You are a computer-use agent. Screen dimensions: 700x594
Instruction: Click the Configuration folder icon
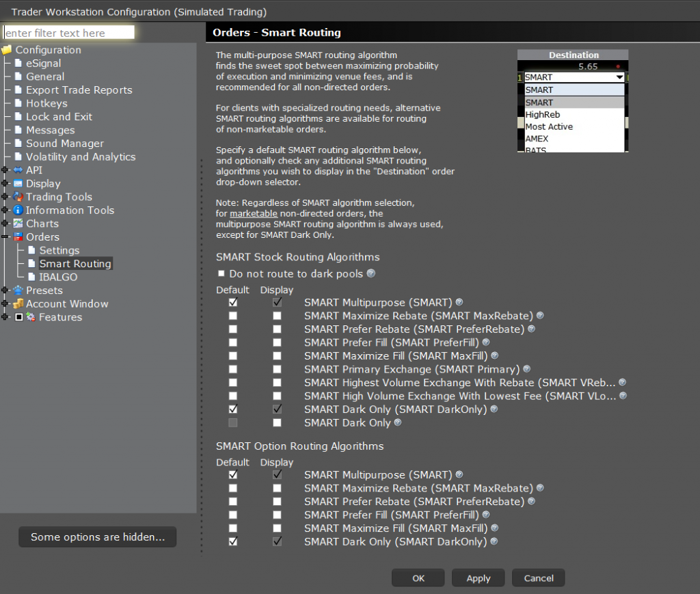7,49
